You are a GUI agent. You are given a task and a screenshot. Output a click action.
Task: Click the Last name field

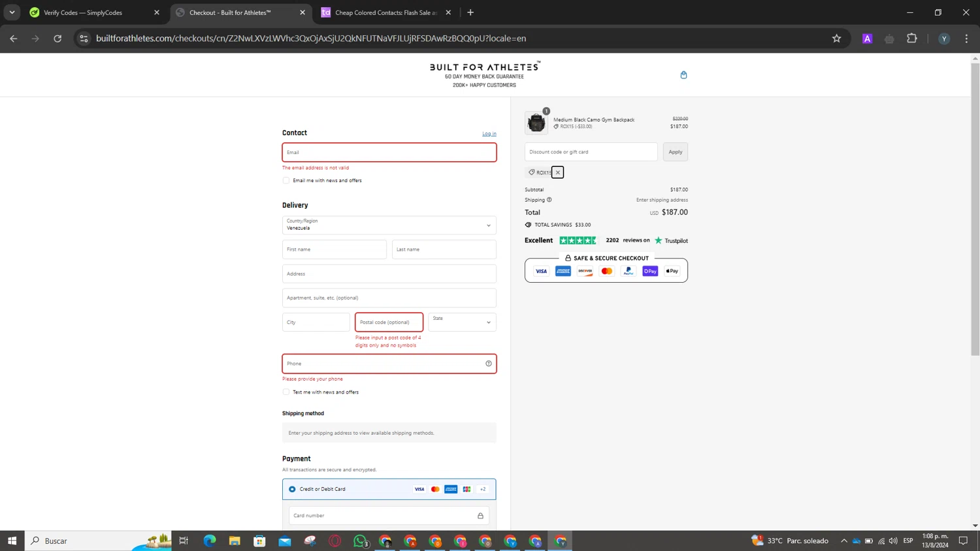pos(444,249)
